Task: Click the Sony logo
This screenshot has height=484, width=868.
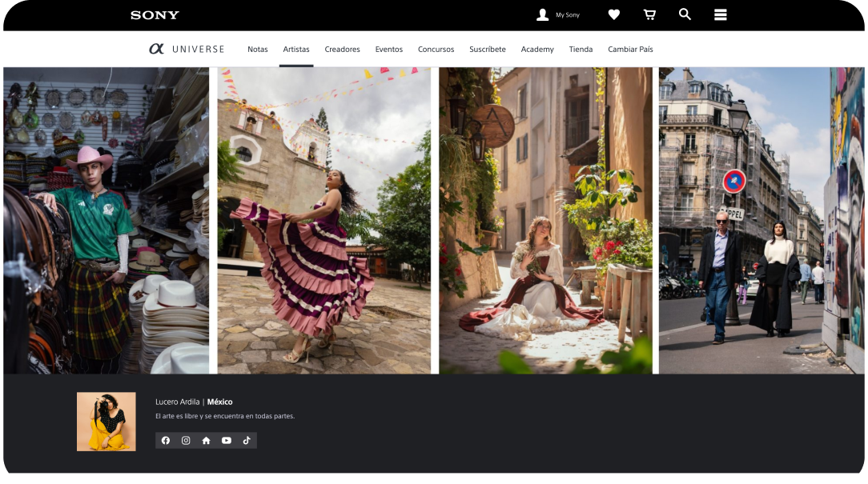Action: click(x=155, y=15)
